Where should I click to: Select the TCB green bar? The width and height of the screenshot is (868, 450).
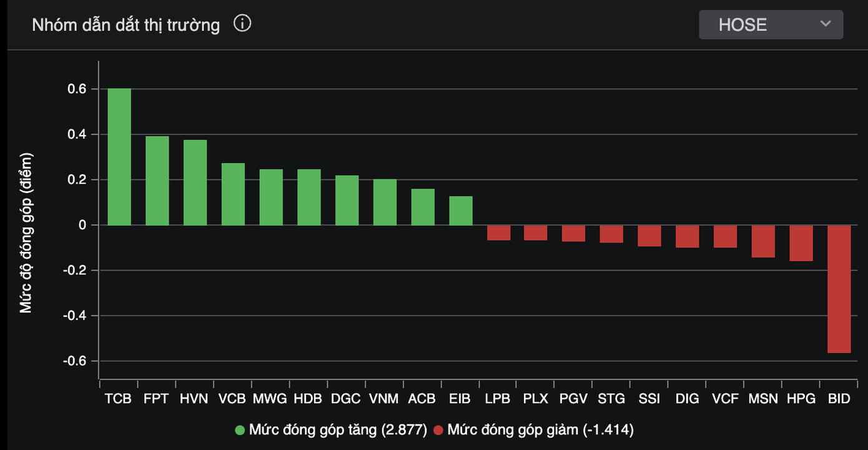pos(119,157)
